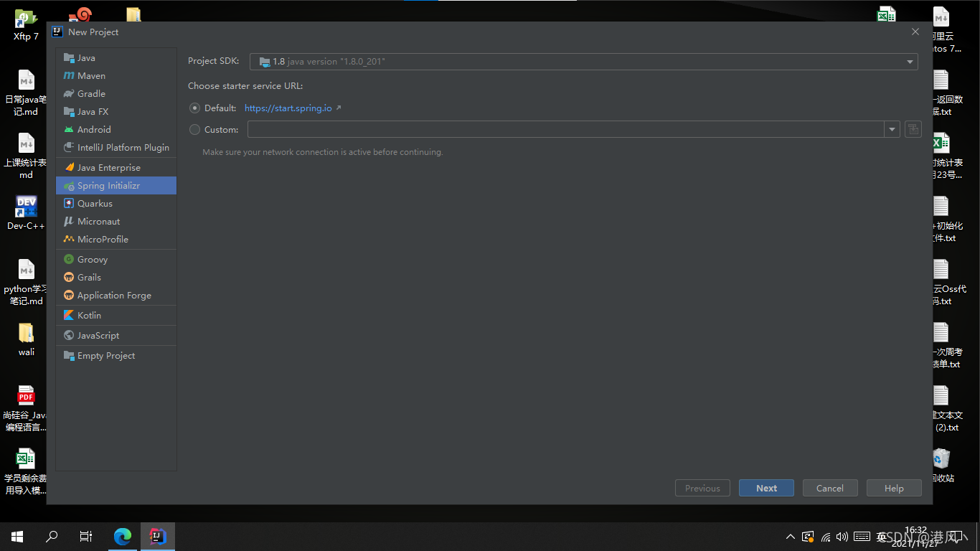
Task: Launch Microsoft Edge from taskbar
Action: (x=123, y=536)
